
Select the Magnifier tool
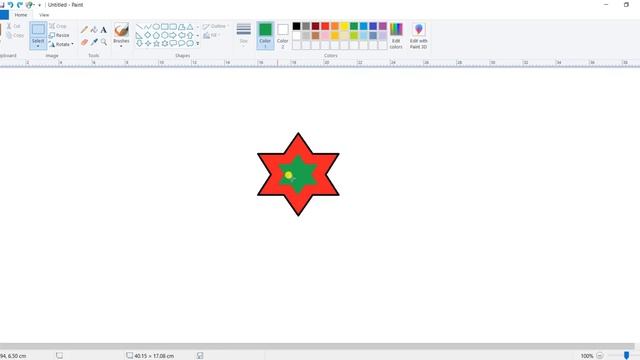click(x=104, y=42)
